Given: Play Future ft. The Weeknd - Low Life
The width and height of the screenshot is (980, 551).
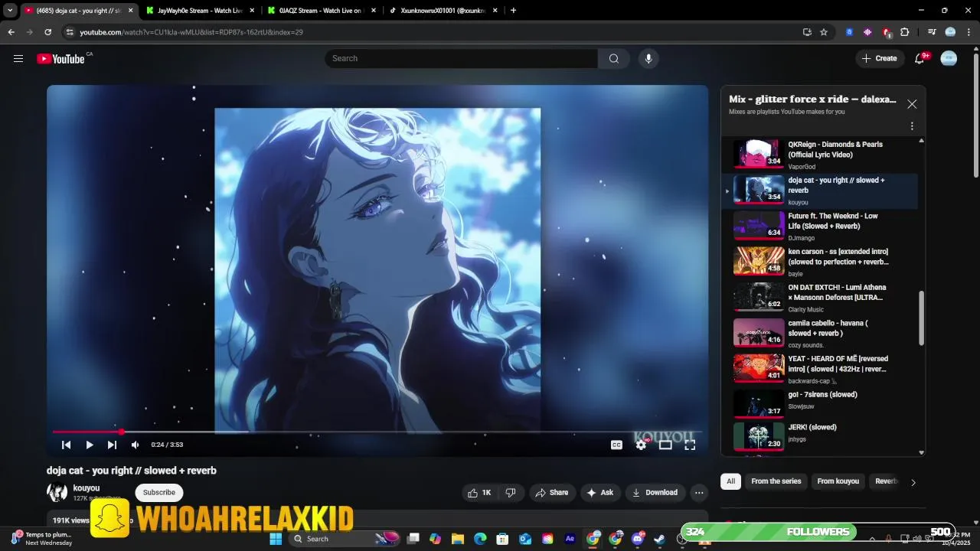Looking at the screenshot, I should (819, 226).
